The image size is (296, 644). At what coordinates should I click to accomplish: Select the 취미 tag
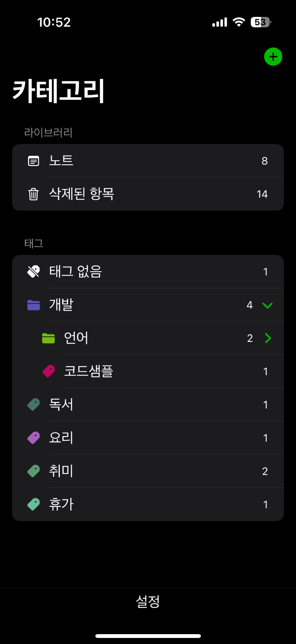point(148,471)
